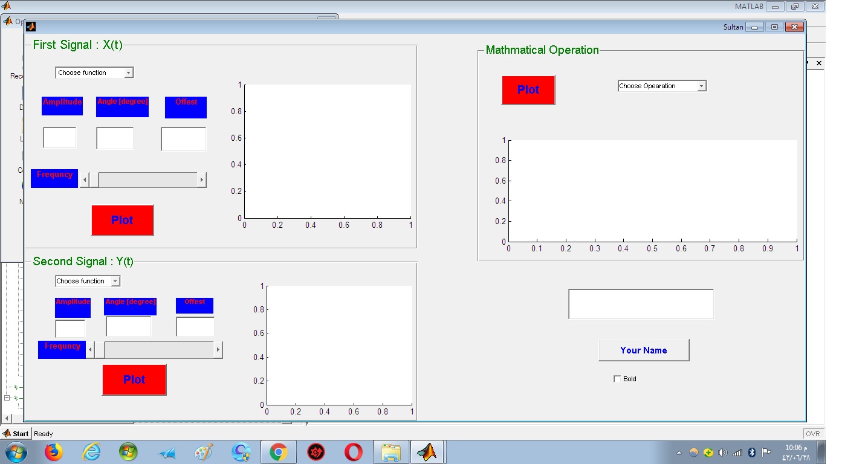The width and height of the screenshot is (868, 464).
Task: Launch Firefox from the taskbar
Action: coord(54,452)
